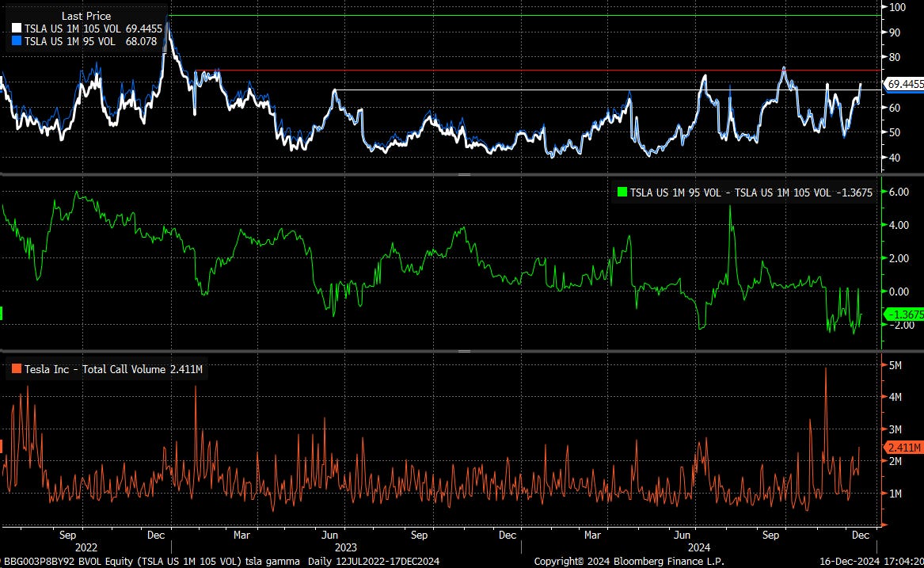Click the 'Daily 12JUL2022-17DEC2024' range text
Image resolution: width=924 pixels, height=568 pixels.
[x=372, y=562]
